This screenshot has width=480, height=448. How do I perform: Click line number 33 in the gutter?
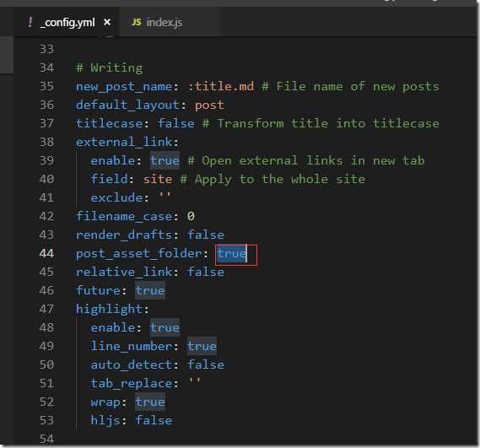pyautogui.click(x=46, y=49)
